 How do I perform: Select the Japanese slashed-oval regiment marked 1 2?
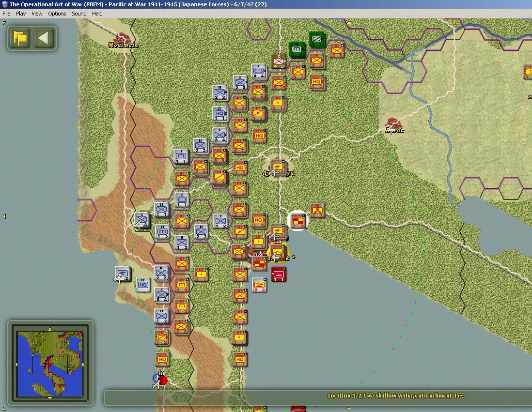click(x=161, y=338)
